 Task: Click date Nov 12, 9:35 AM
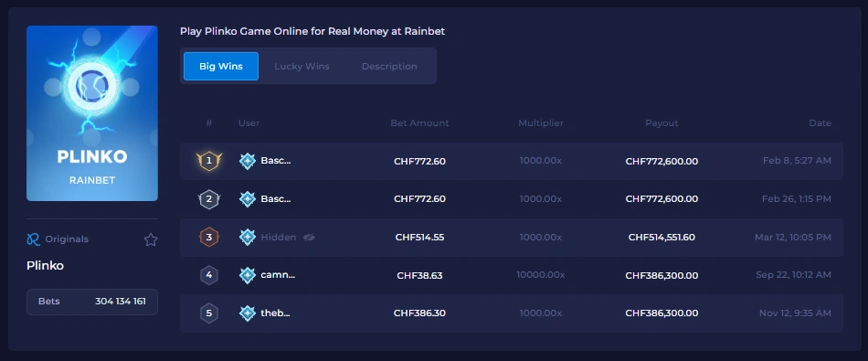(795, 313)
